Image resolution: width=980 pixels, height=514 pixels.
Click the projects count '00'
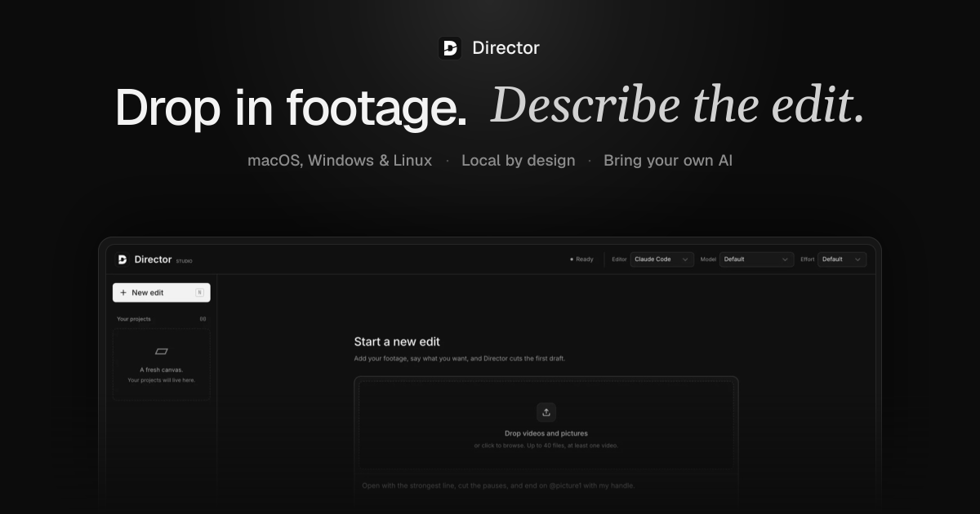pos(203,319)
